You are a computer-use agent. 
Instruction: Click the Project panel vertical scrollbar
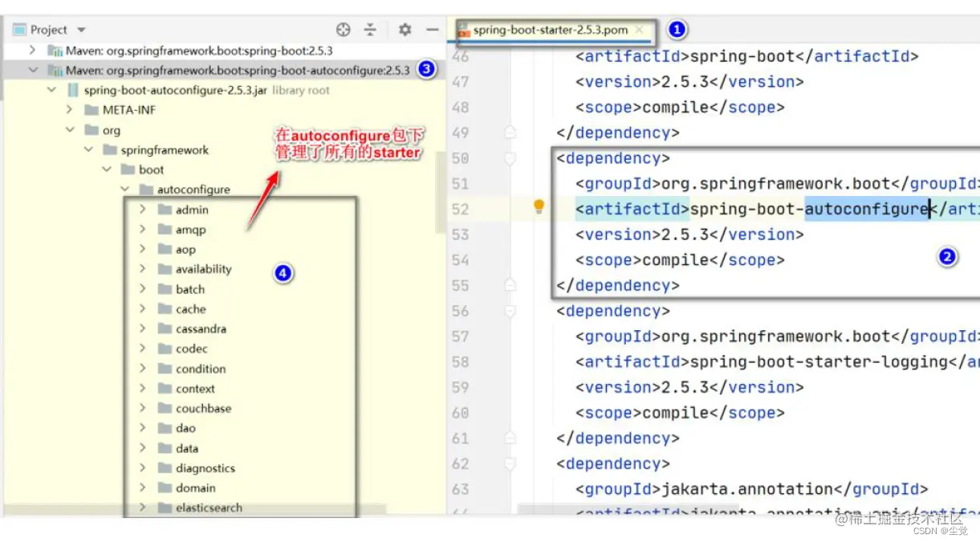(441, 193)
